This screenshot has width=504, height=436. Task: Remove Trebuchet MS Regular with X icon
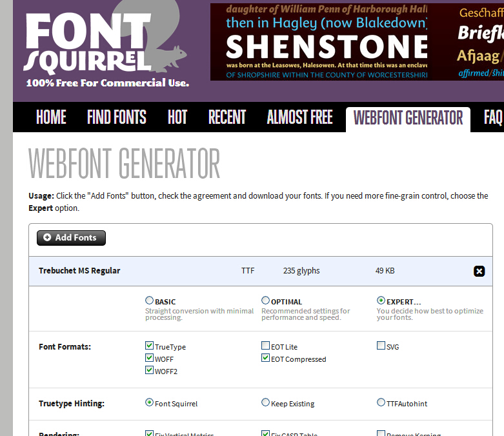tap(479, 271)
